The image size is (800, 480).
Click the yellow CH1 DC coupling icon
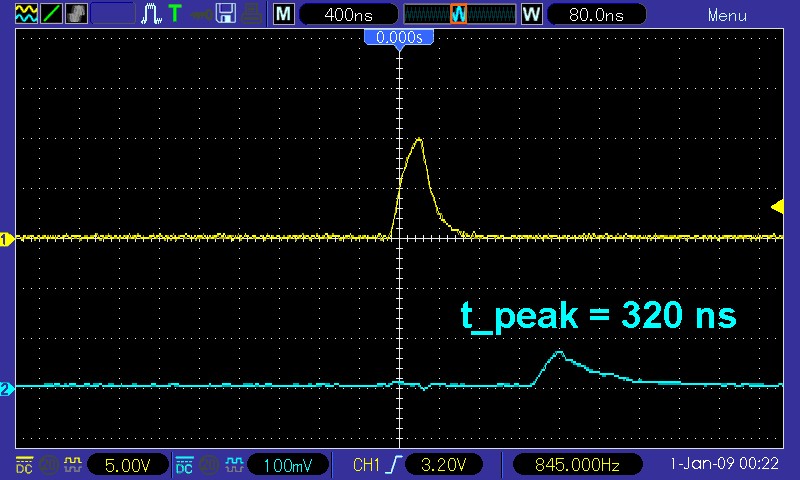(24, 465)
